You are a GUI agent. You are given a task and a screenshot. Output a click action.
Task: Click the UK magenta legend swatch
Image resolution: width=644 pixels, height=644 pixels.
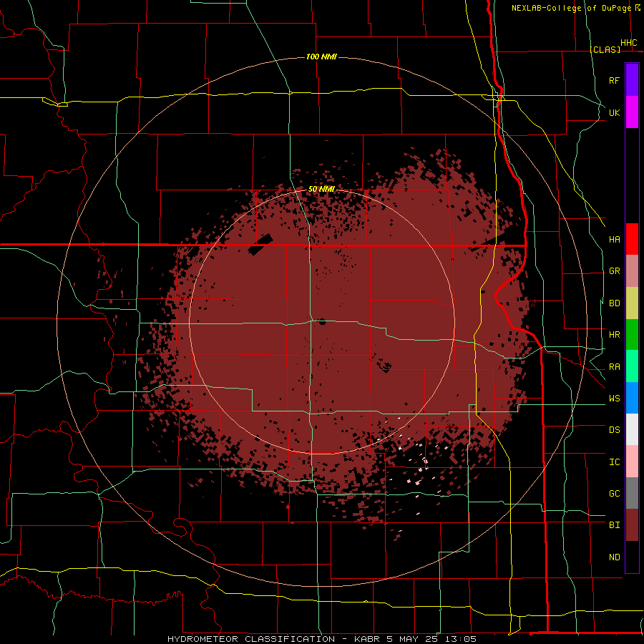(x=632, y=112)
